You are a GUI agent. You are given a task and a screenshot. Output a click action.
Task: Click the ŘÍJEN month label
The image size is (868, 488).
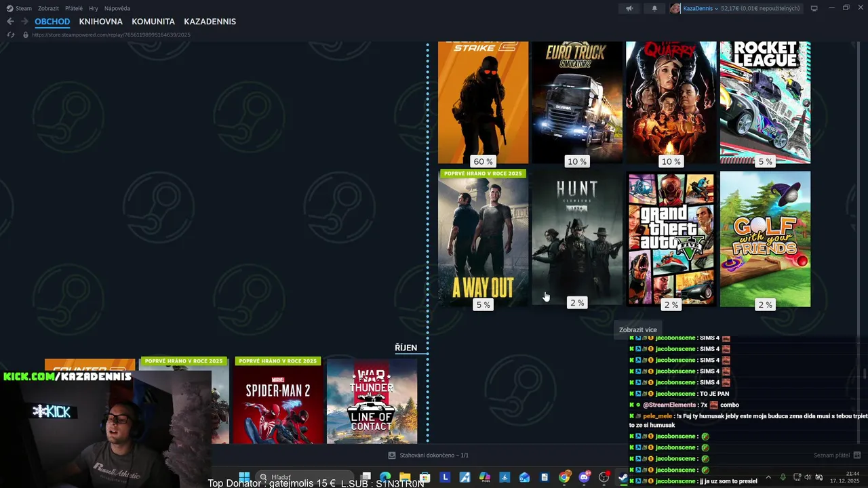point(406,348)
